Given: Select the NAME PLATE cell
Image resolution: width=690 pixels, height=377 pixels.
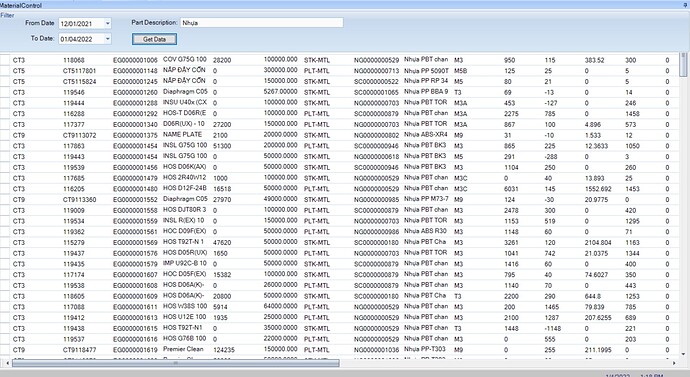Looking at the screenshot, I should click(x=183, y=134).
